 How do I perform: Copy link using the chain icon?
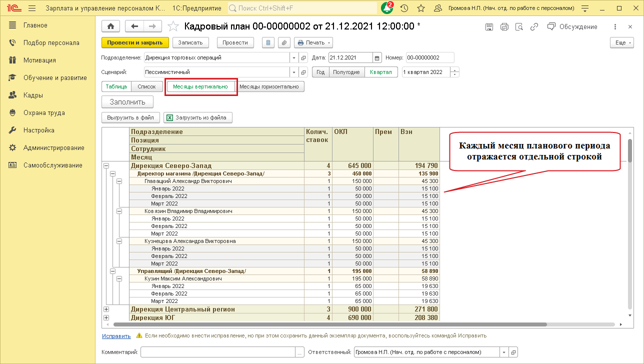(534, 27)
